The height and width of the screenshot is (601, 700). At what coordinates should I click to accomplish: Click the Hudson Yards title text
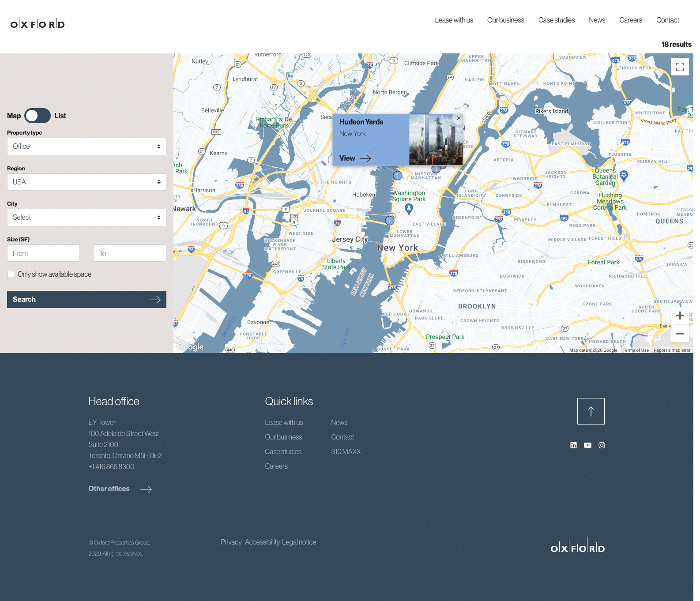(x=361, y=122)
